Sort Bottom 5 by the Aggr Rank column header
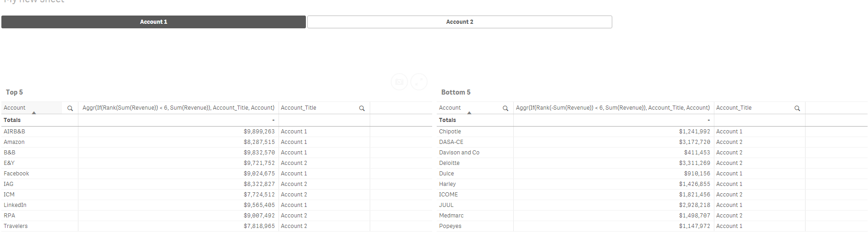This screenshot has width=868, height=238. (613, 108)
